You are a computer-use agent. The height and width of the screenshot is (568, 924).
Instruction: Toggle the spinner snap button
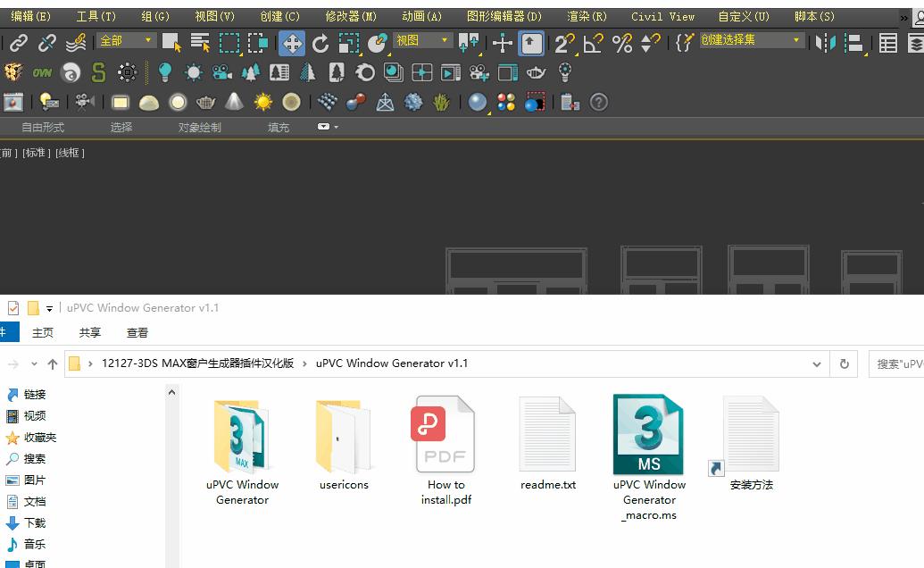(x=652, y=39)
